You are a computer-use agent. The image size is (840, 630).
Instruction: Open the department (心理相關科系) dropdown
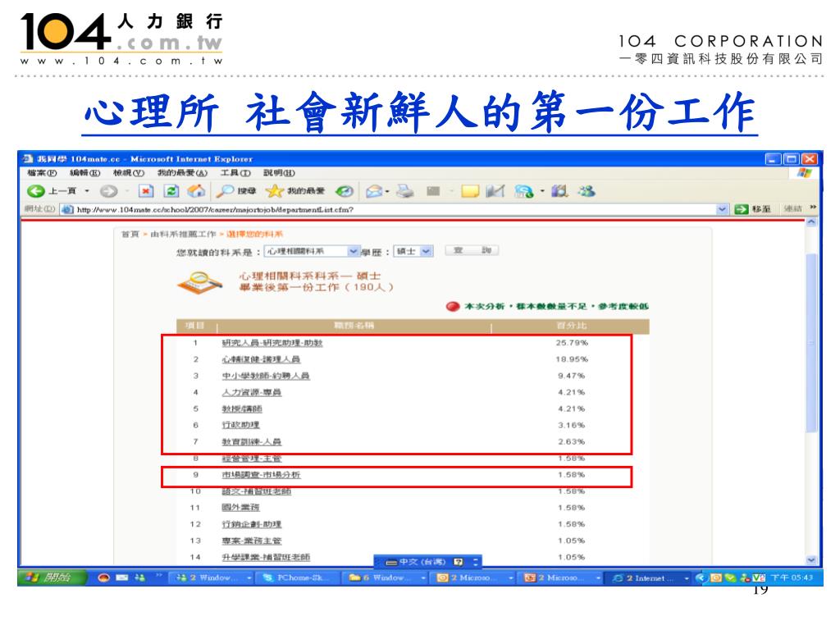click(x=311, y=251)
